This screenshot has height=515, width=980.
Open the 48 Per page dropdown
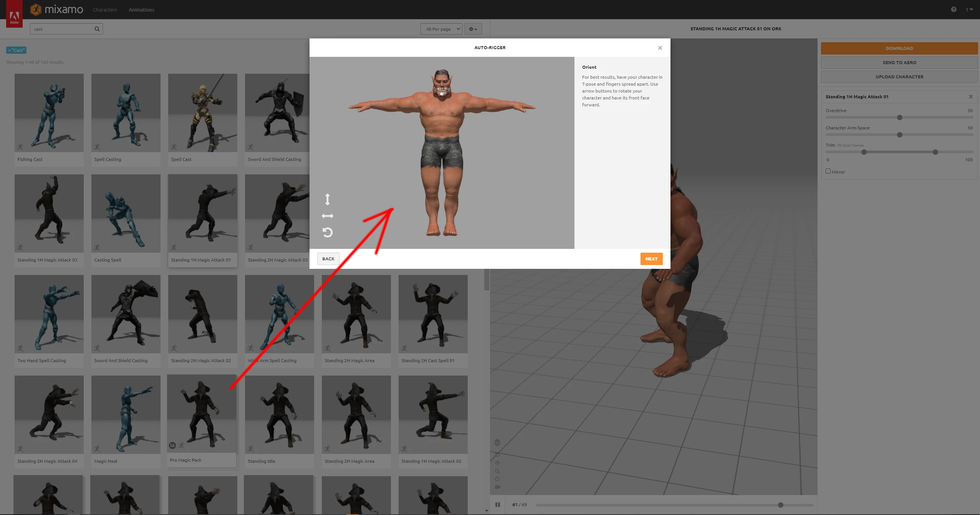(441, 29)
